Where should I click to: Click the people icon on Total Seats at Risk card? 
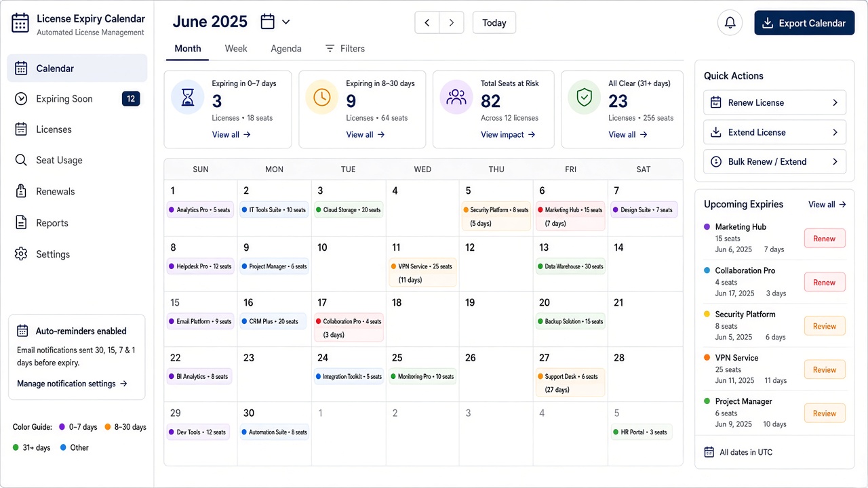[x=456, y=97]
